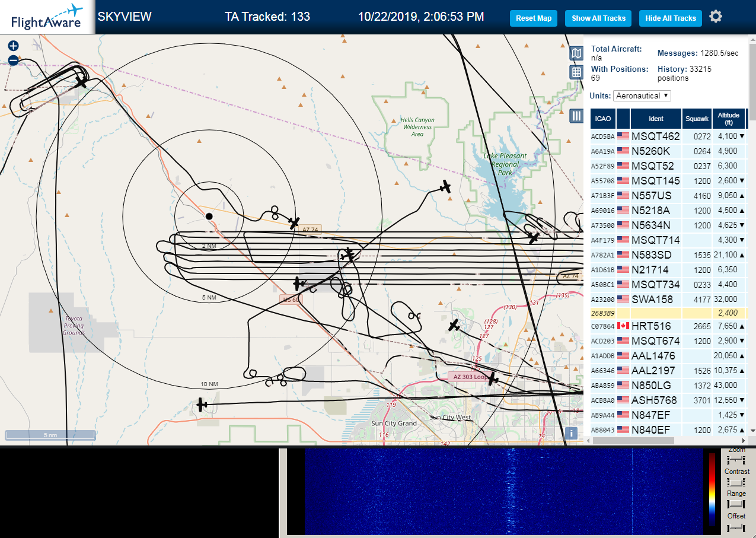Select the N847EF aircraft row
The width and height of the screenshot is (756, 538).
coord(669,415)
